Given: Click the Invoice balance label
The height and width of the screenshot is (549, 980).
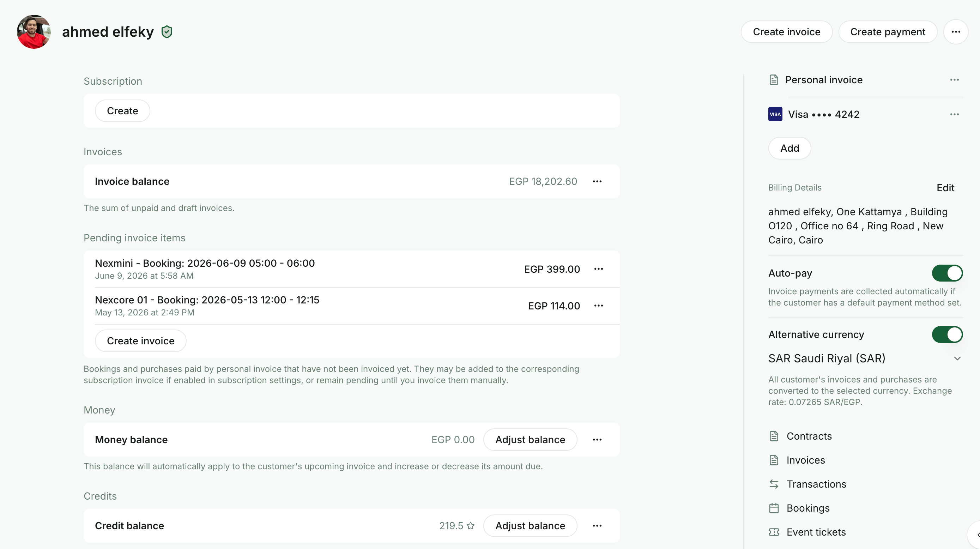Looking at the screenshot, I should click(x=132, y=181).
